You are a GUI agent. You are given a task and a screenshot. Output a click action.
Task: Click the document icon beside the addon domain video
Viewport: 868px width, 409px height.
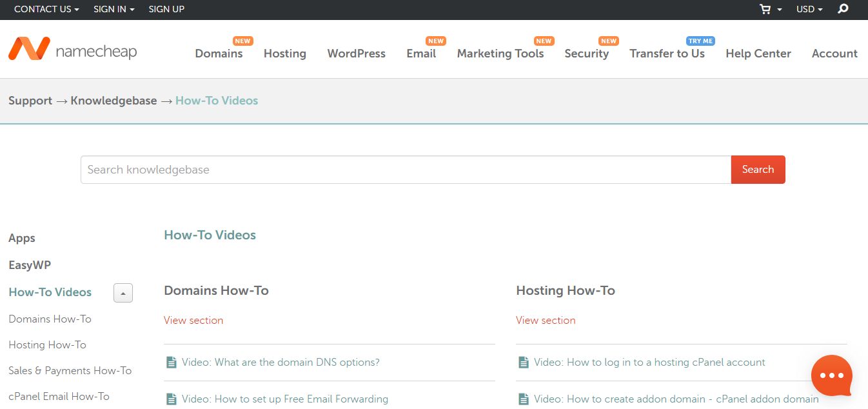coord(523,399)
